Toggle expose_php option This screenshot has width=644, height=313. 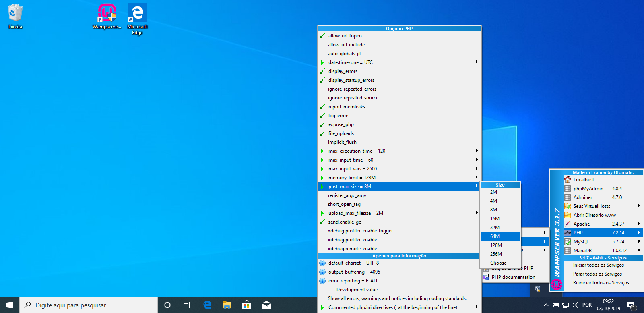(x=399, y=124)
